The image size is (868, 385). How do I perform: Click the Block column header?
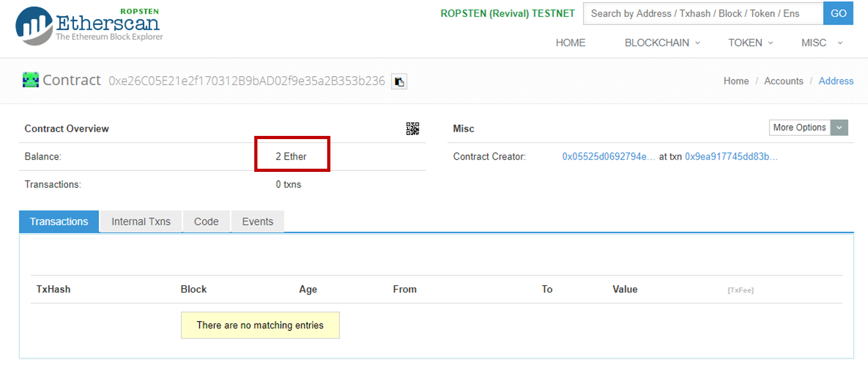(193, 289)
